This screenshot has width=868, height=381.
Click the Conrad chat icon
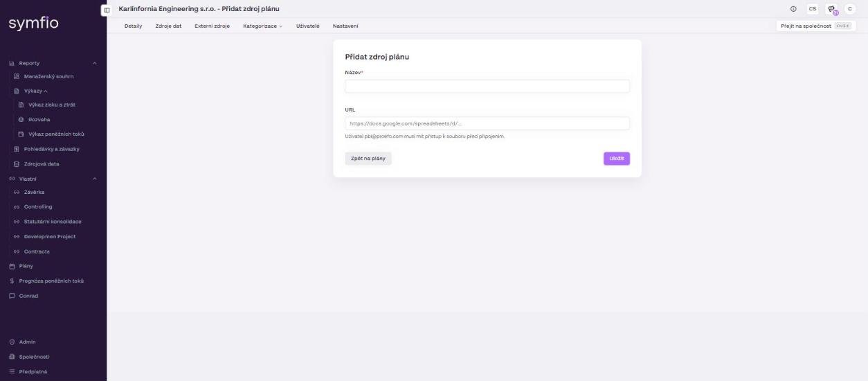[12, 296]
